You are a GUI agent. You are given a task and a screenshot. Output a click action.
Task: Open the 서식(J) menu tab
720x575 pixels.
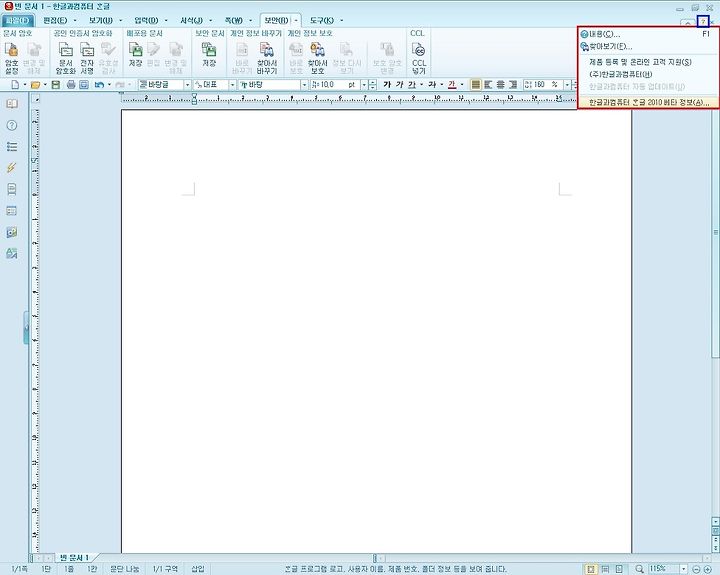point(191,21)
